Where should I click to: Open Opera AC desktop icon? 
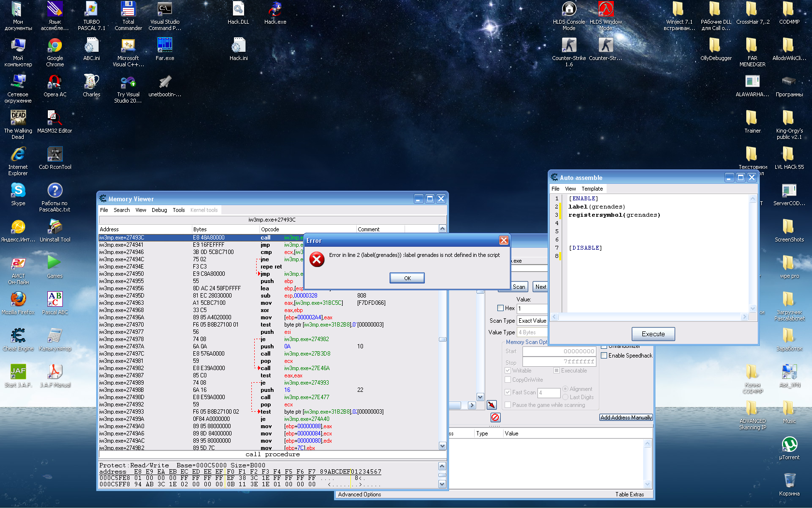[55, 85]
